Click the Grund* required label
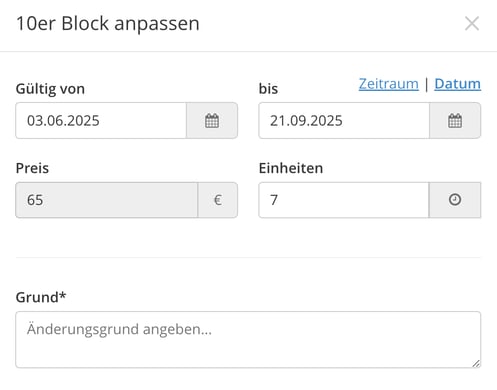This screenshot has height=390, width=497. [x=41, y=297]
